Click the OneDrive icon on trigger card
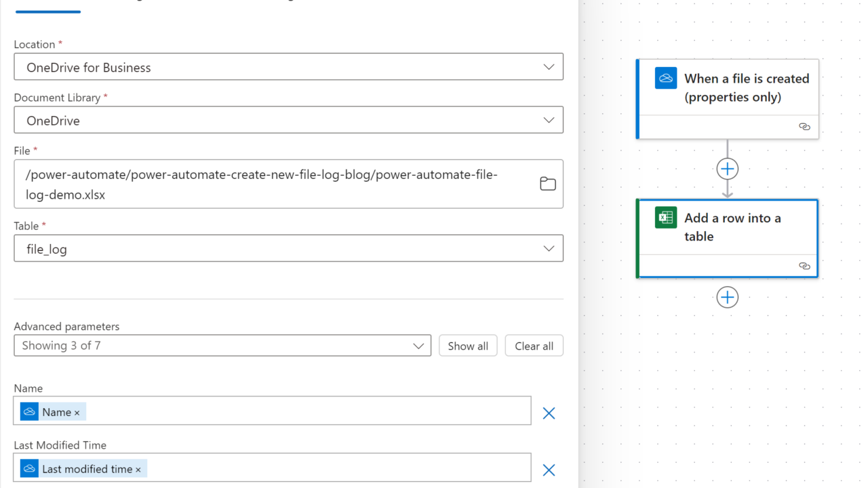868x488 pixels. tap(666, 78)
